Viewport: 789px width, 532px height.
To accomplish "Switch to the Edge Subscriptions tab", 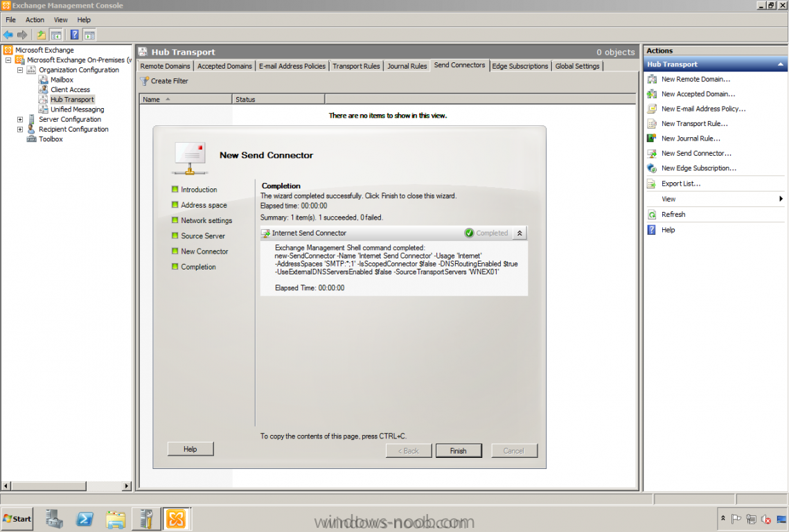I will coord(520,66).
